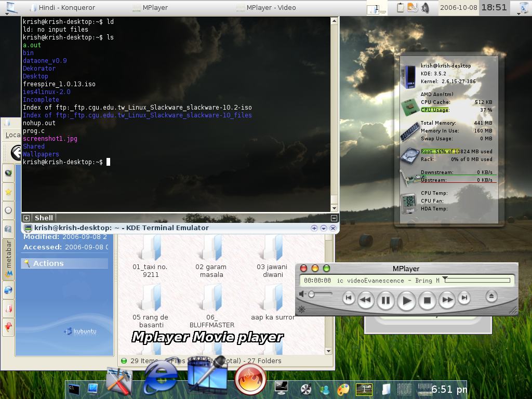Click the kubuntu logo in metabar
The image size is (532, 399).
[x=81, y=331]
